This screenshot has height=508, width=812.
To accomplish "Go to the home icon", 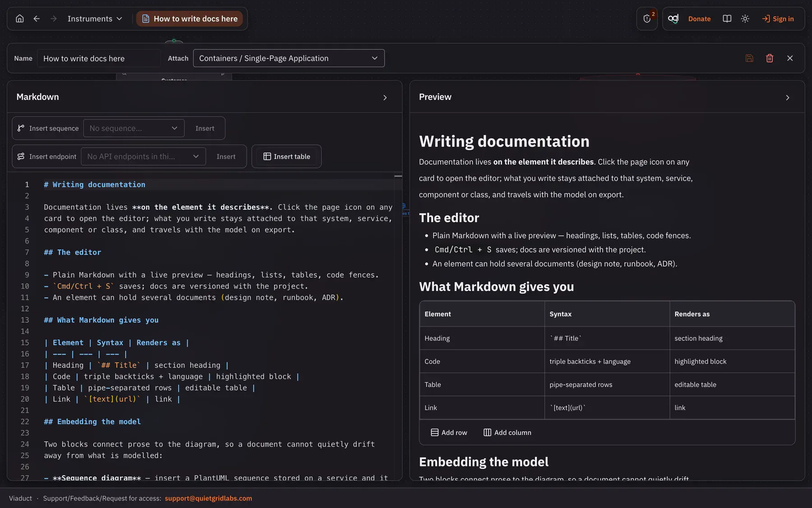I will tap(19, 19).
